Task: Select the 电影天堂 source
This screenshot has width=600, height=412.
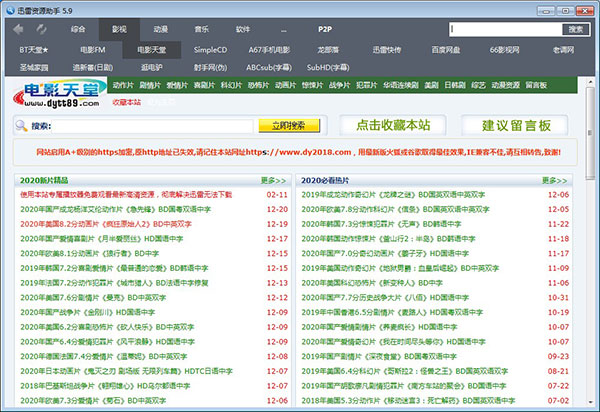Action: (152, 50)
